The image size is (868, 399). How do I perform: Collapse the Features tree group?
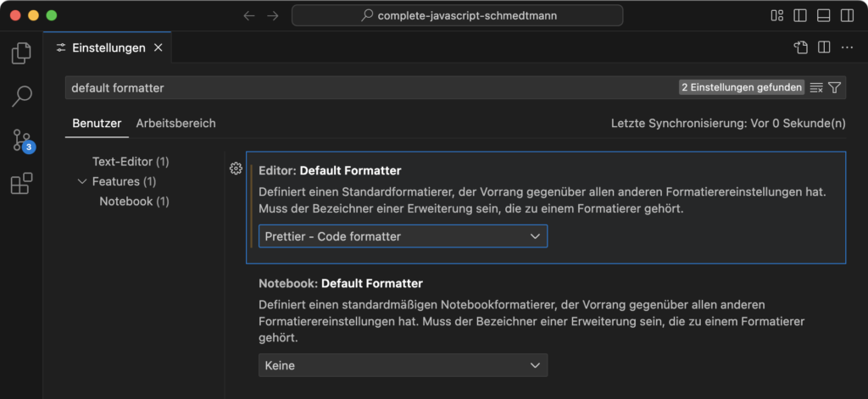(x=82, y=181)
